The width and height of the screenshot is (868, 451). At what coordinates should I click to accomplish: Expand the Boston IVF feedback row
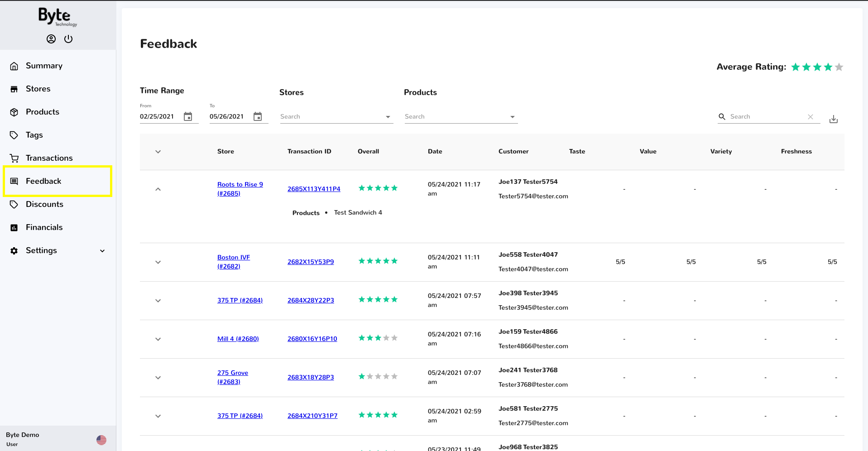[x=158, y=262]
